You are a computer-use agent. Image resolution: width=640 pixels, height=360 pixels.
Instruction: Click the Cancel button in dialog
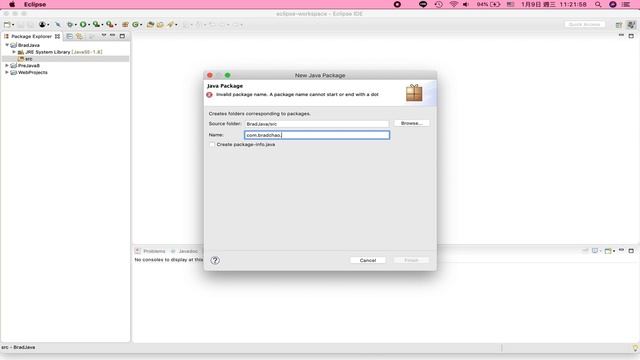368,260
